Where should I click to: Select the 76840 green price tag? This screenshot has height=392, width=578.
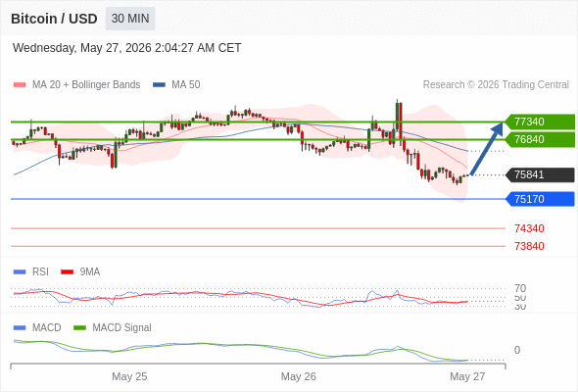pyautogui.click(x=540, y=139)
